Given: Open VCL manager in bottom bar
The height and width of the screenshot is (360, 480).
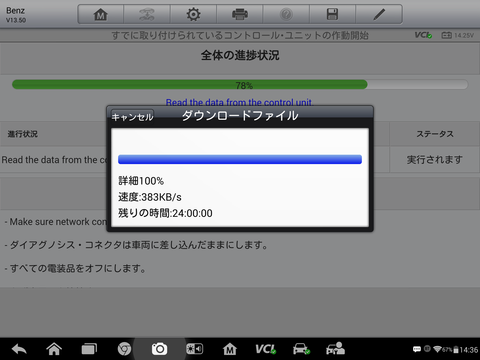Looking at the screenshot, I should point(265,349).
